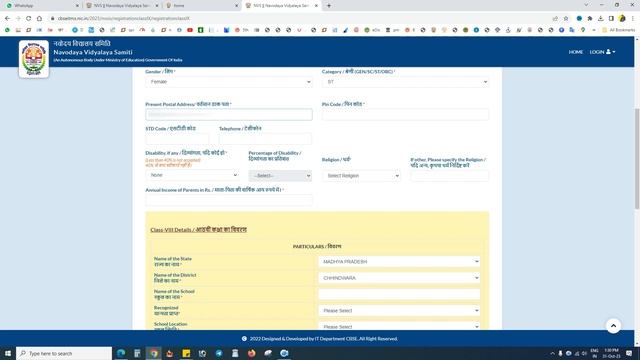Open the YouTube bookmark icon

point(190,30)
